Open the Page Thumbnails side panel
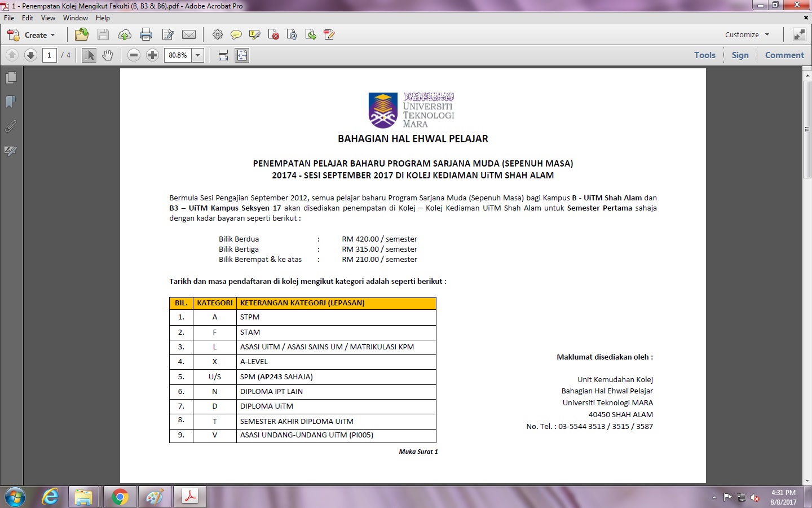Image resolution: width=812 pixels, height=508 pixels. click(11, 77)
